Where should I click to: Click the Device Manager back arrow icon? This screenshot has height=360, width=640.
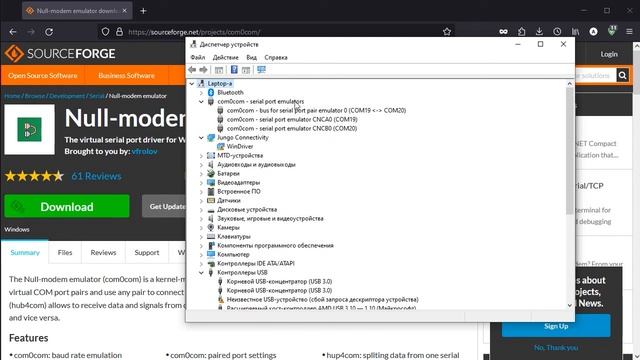point(192,70)
